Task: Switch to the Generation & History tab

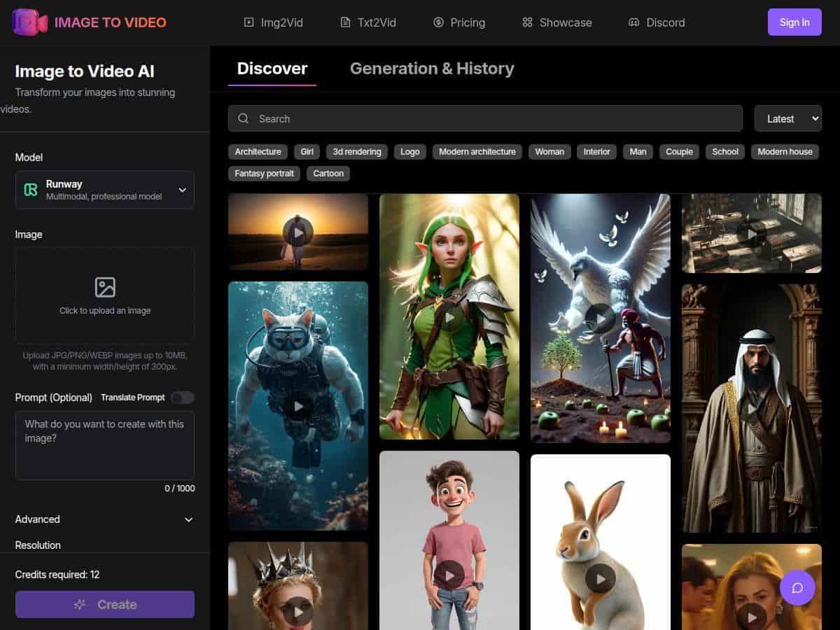Action: click(432, 68)
